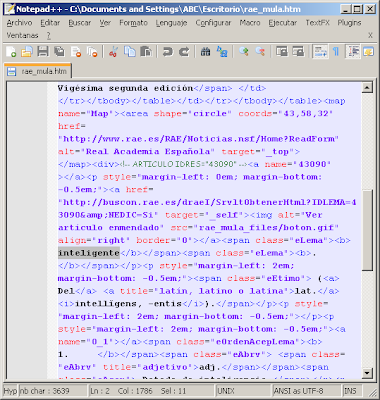Click "ANSI as UTF-8" encoding status field
The width and height of the screenshot is (380, 400).
coord(306,391)
